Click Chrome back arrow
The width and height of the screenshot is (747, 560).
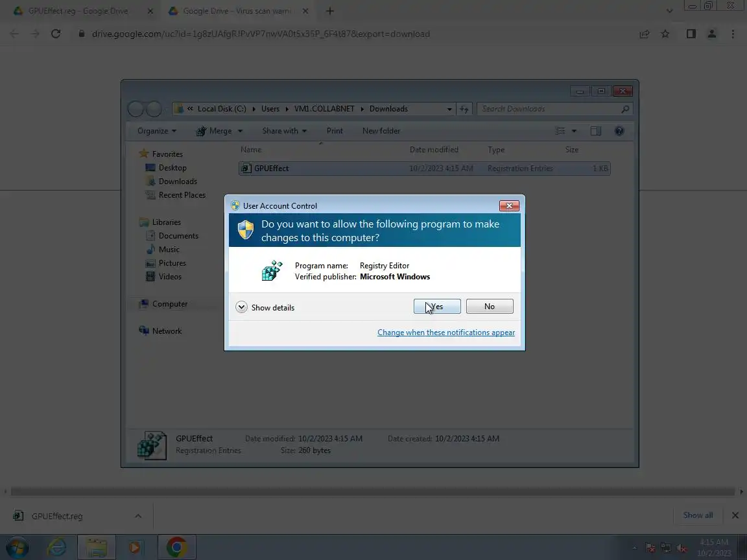click(14, 34)
